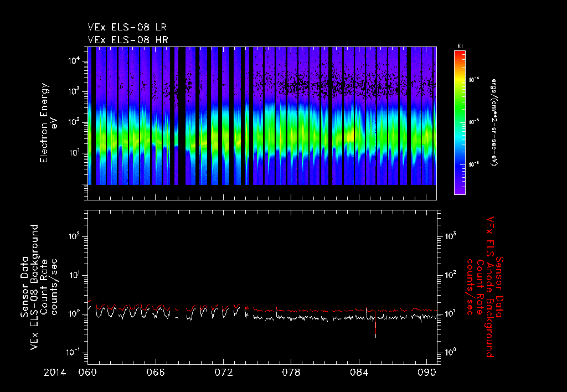Click the spectrogram color scale bar
567x392 pixels.
pos(460,122)
